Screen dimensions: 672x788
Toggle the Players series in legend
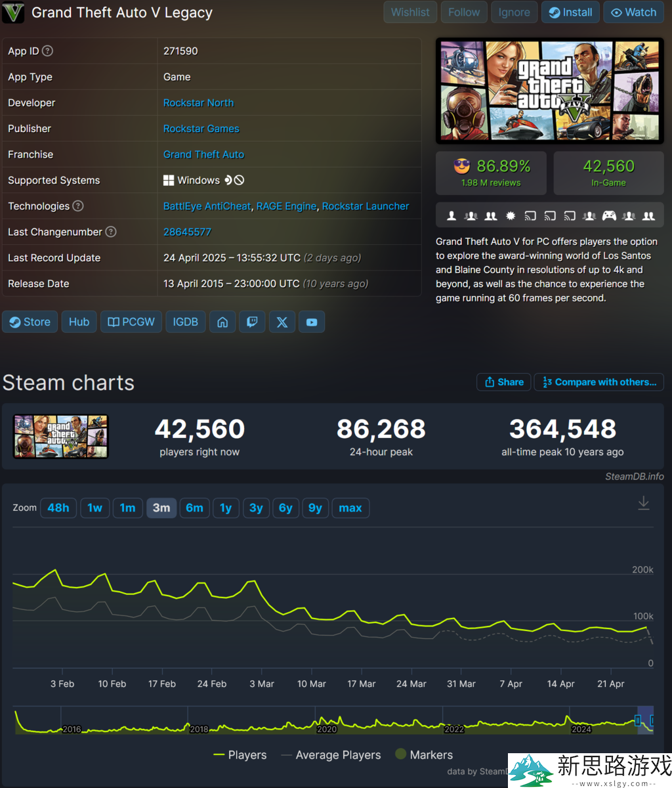point(240,755)
